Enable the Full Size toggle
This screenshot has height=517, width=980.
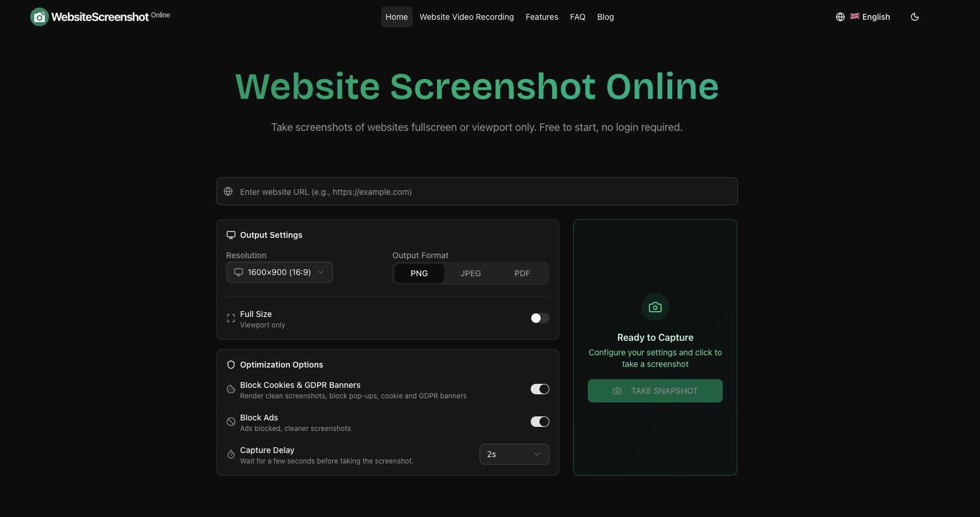click(x=539, y=318)
